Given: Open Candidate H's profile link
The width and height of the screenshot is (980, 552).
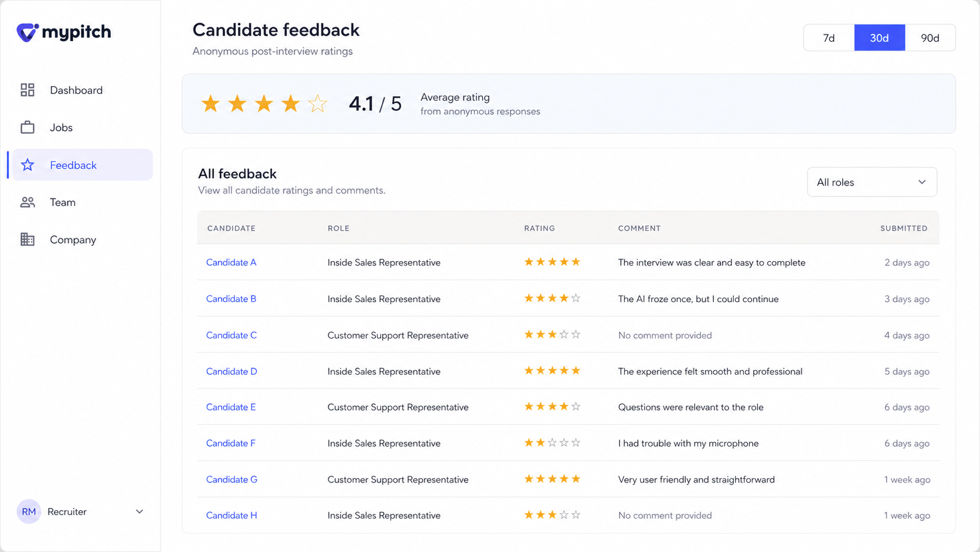Looking at the screenshot, I should [x=232, y=515].
